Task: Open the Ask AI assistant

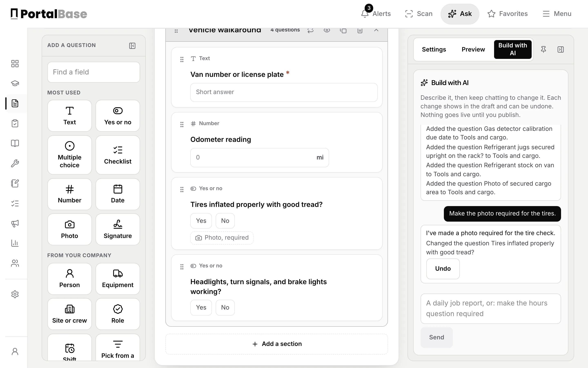Action: pos(460,14)
